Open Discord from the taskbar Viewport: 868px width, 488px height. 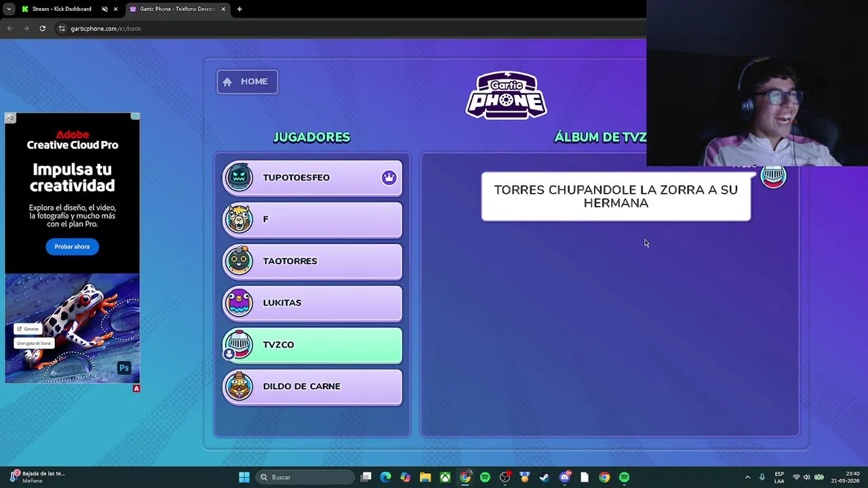pyautogui.click(x=565, y=477)
